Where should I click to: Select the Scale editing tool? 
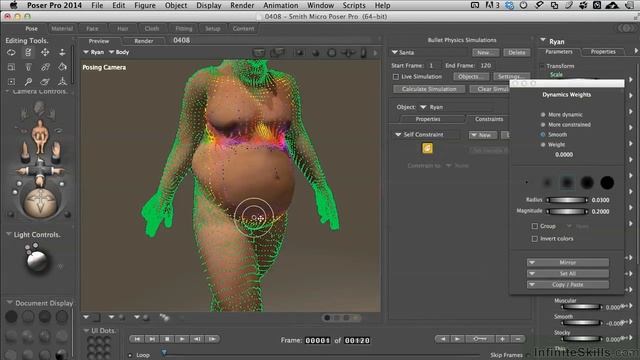click(11, 67)
